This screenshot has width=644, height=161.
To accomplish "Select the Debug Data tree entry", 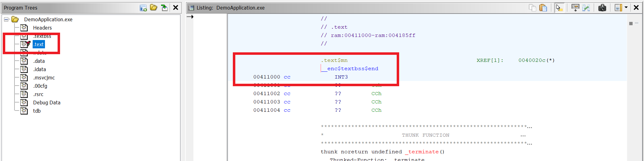I will click(x=47, y=103).
